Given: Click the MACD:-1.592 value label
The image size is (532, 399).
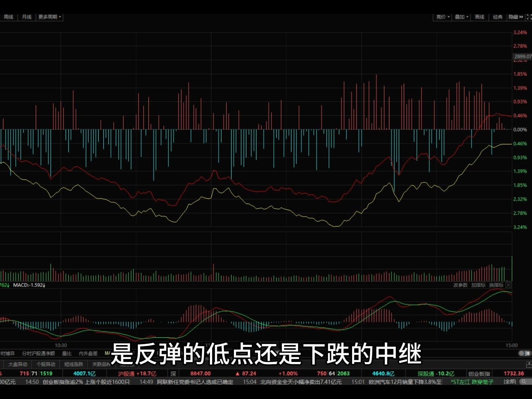Looking at the screenshot, I should pyautogui.click(x=29, y=285).
